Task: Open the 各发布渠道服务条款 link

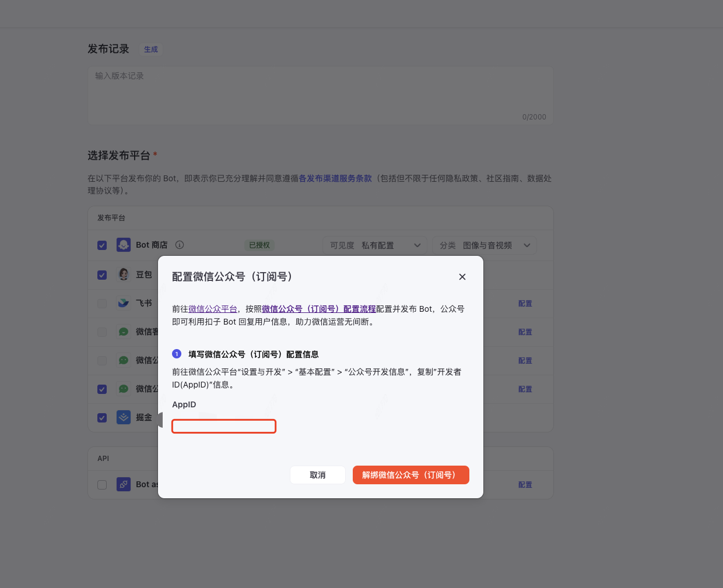Action: 335,178
